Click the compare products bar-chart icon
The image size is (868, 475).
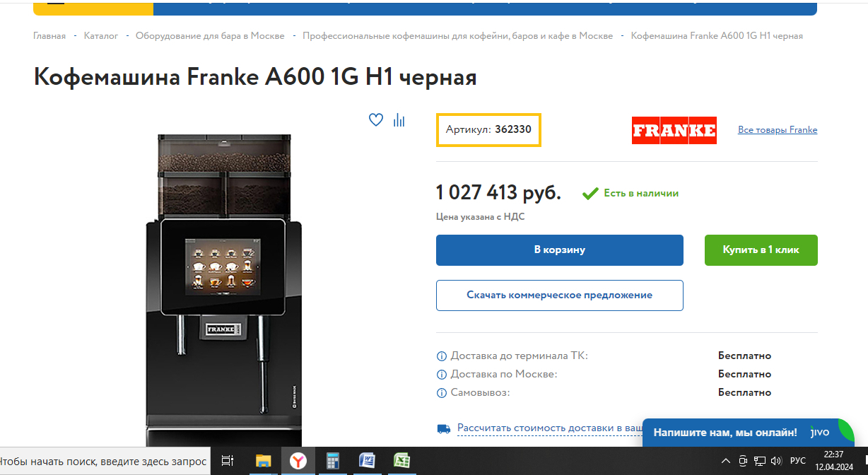399,120
